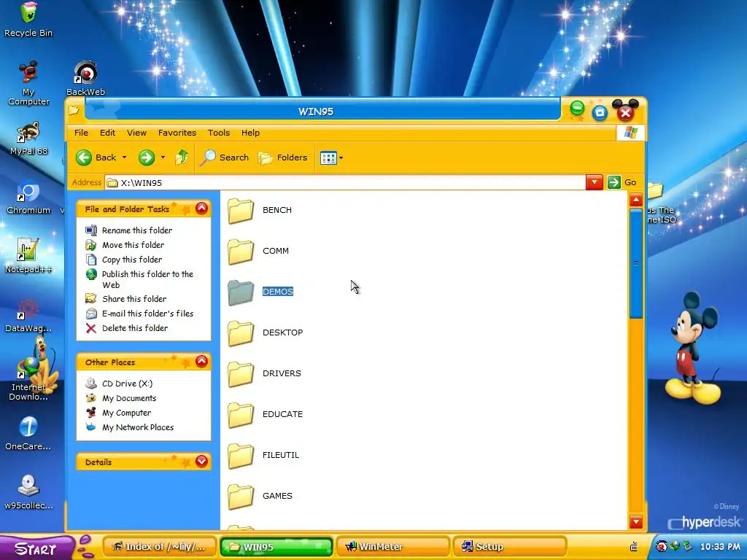Image resolution: width=747 pixels, height=560 pixels.
Task: Expand the Details panel
Action: [x=201, y=462]
